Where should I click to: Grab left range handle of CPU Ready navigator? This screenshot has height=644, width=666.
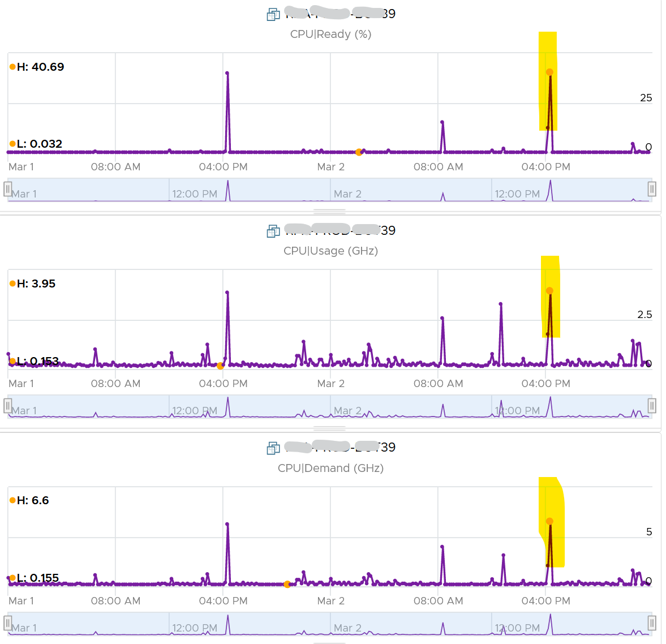(x=8, y=189)
